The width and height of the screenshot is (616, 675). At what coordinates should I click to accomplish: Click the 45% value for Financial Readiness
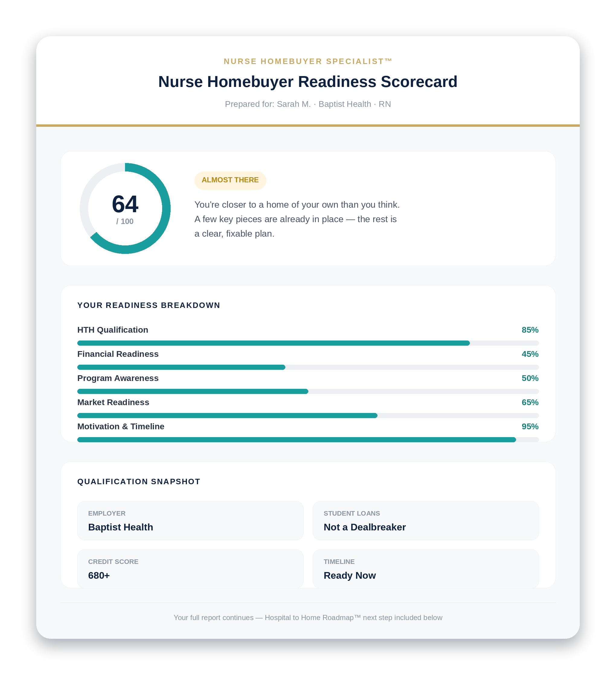[x=530, y=354]
